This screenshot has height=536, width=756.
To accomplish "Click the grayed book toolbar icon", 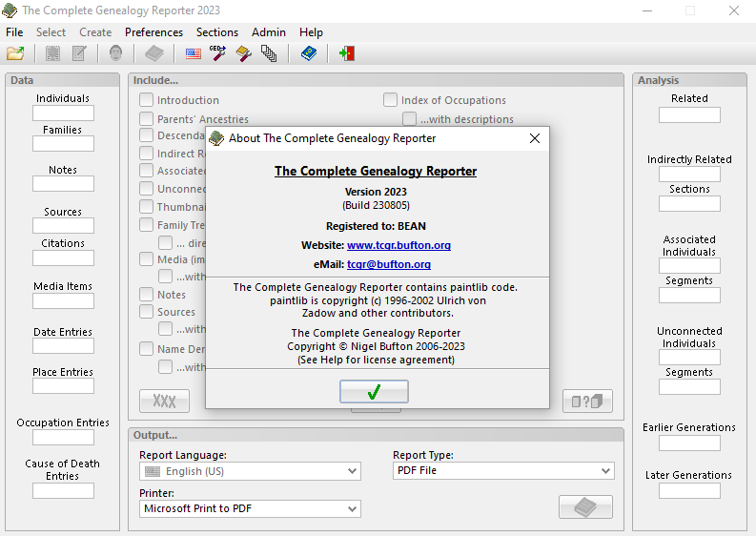I will [154, 53].
